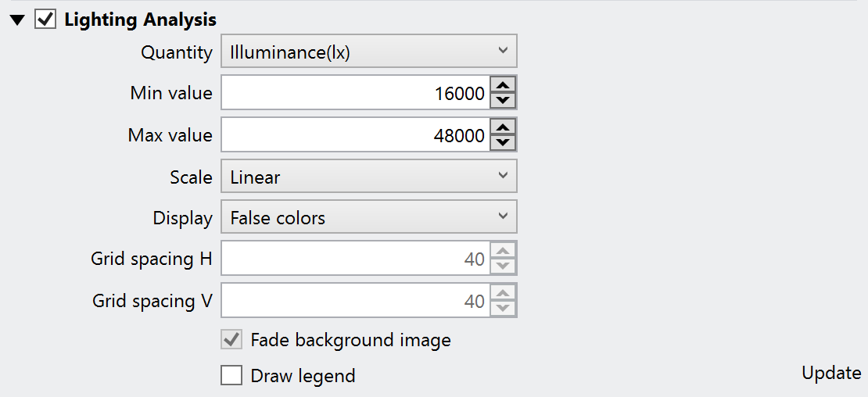The image size is (868, 397).
Task: Open the Display False colors dropdown
Action: (368, 217)
